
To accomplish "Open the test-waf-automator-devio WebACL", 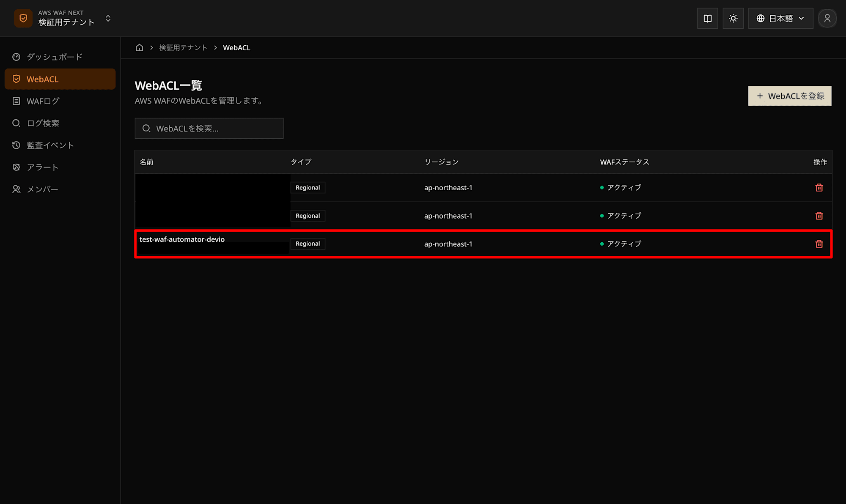I will [182, 239].
